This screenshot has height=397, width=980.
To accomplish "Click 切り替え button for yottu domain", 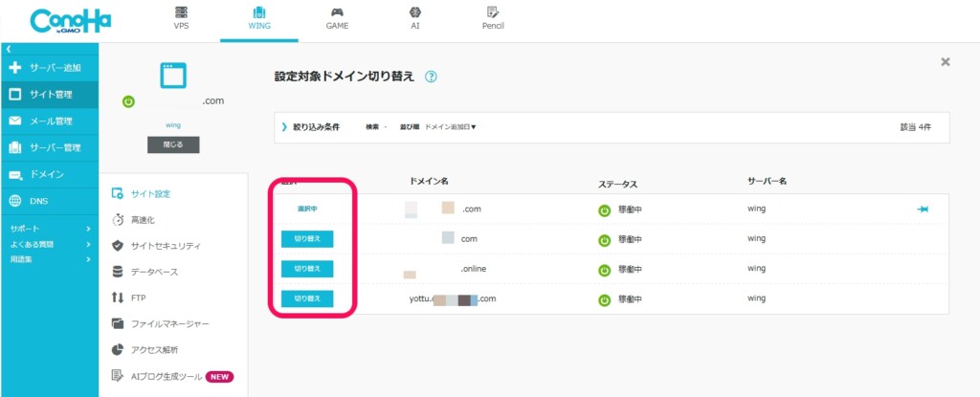I will (x=307, y=298).
